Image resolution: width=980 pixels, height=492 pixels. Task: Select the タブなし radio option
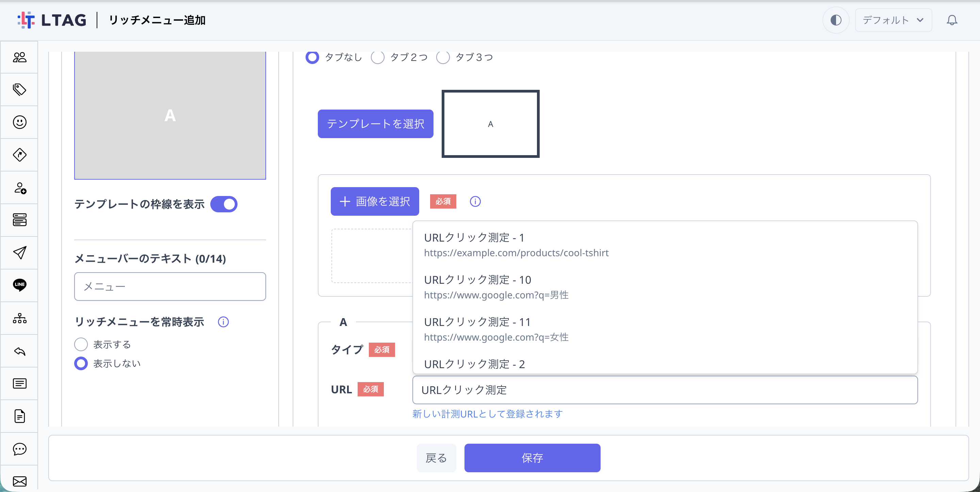tap(312, 58)
